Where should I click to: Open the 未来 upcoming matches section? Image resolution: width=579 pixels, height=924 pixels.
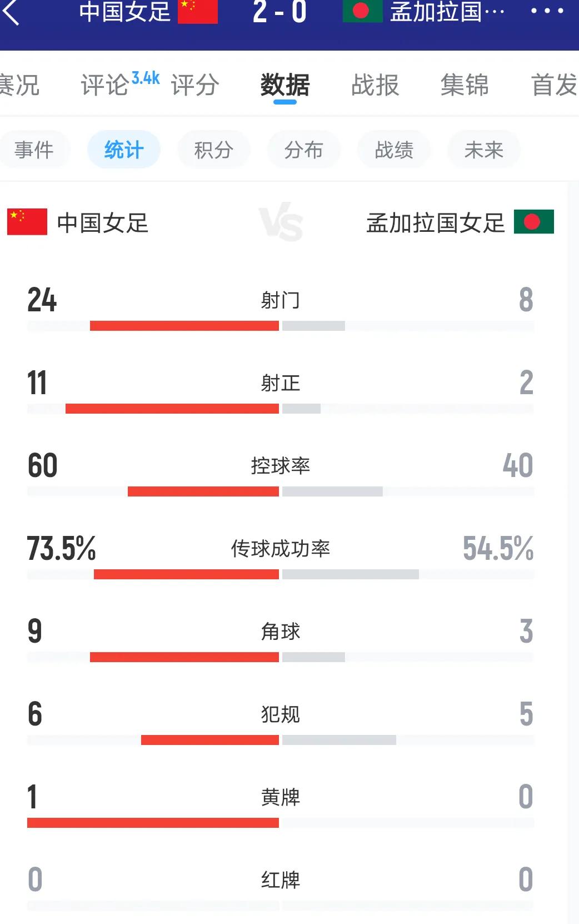484,149
